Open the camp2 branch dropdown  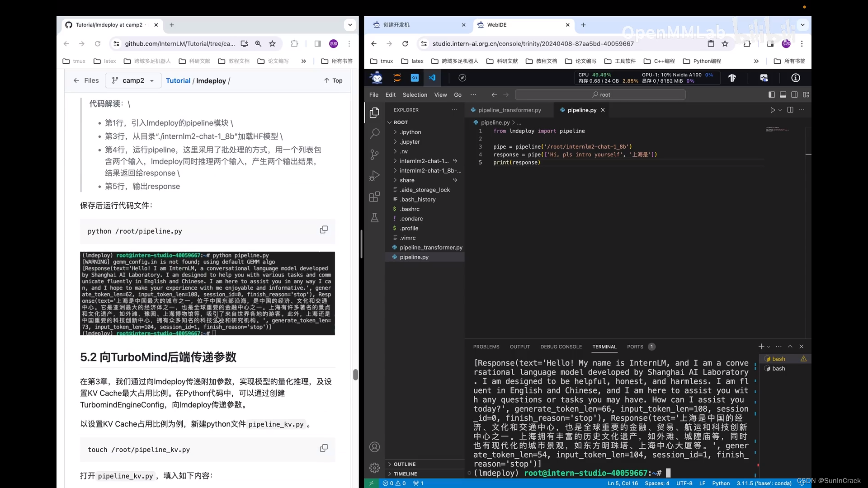click(133, 80)
